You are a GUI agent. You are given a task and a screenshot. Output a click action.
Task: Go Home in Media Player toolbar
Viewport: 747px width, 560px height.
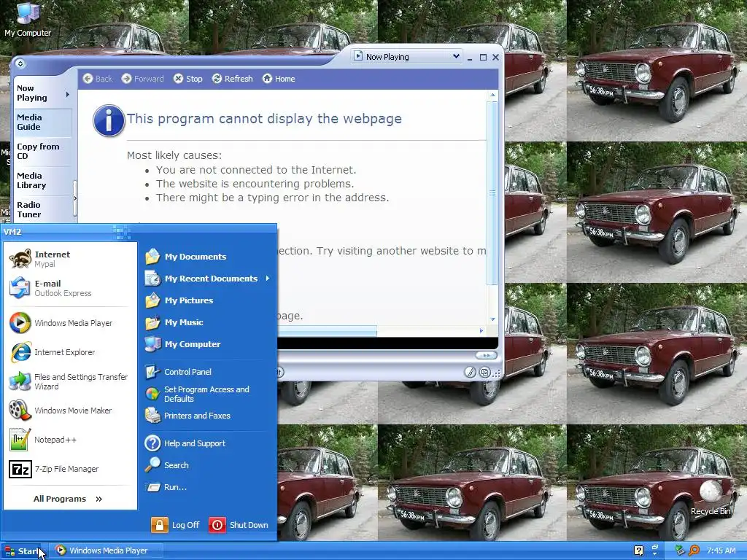click(x=279, y=79)
